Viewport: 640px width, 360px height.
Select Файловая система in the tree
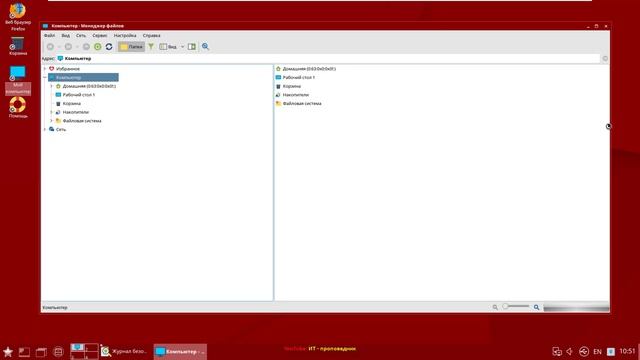[78, 121]
